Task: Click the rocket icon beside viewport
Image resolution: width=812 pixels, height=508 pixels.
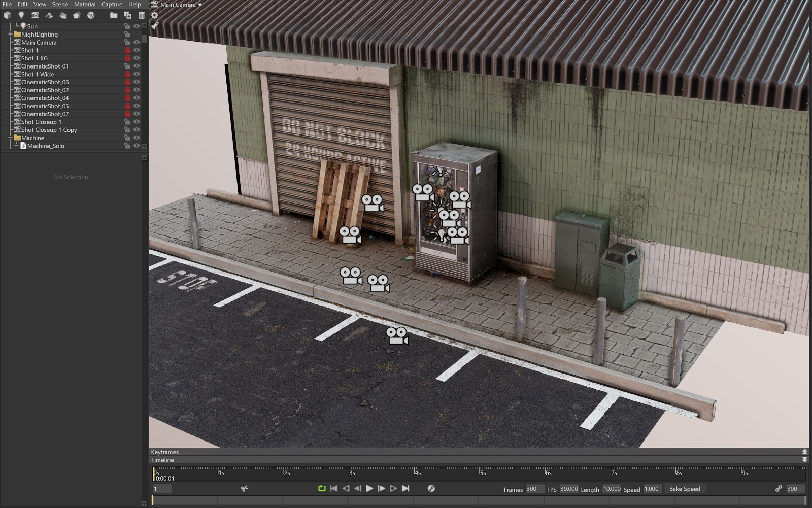Action: [x=155, y=26]
